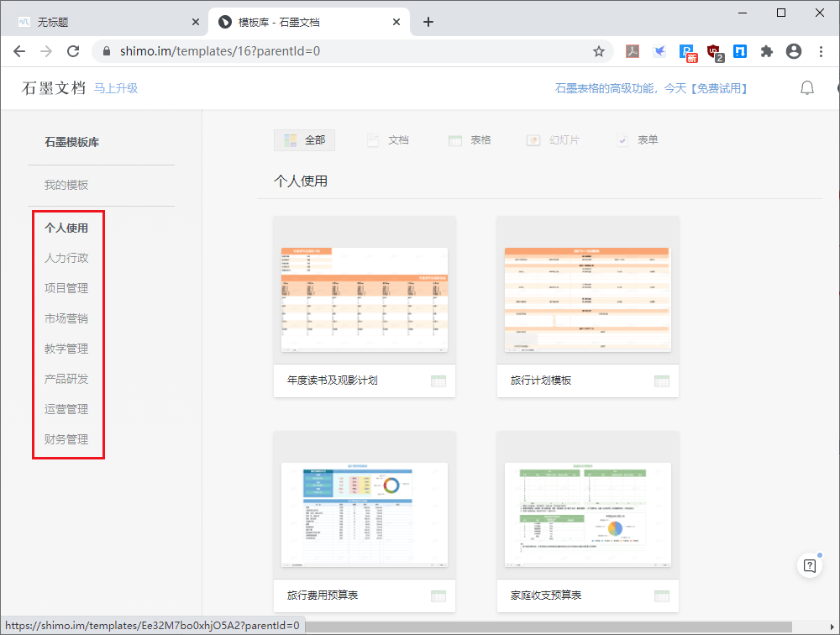Click the notification bell icon
Image resolution: width=840 pixels, height=635 pixels.
coord(807,88)
